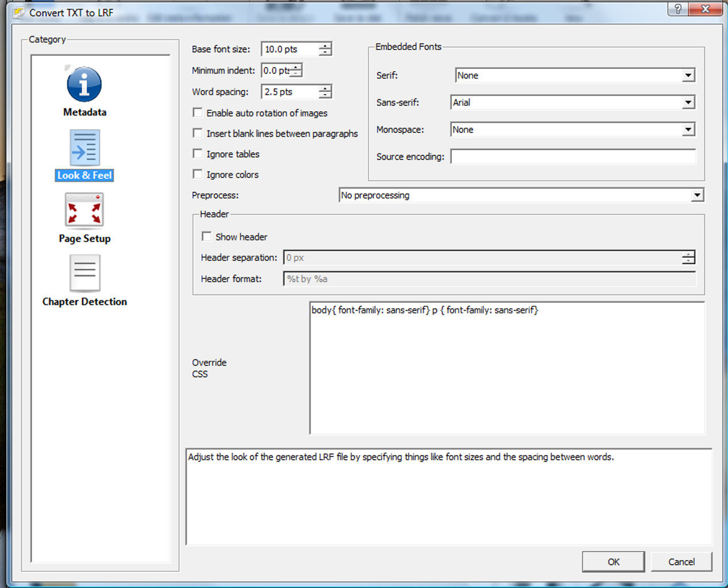728x588 pixels.
Task: Click the Convert TXT to LRF title icon
Action: tap(20, 12)
